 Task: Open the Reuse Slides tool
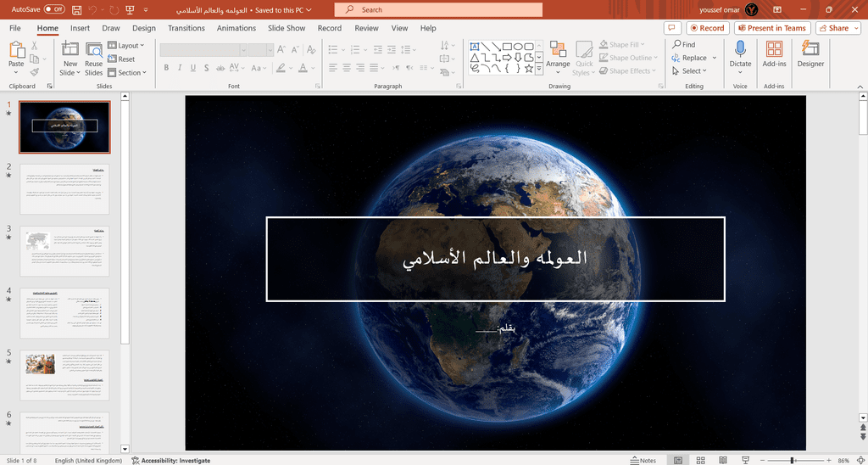(x=93, y=59)
